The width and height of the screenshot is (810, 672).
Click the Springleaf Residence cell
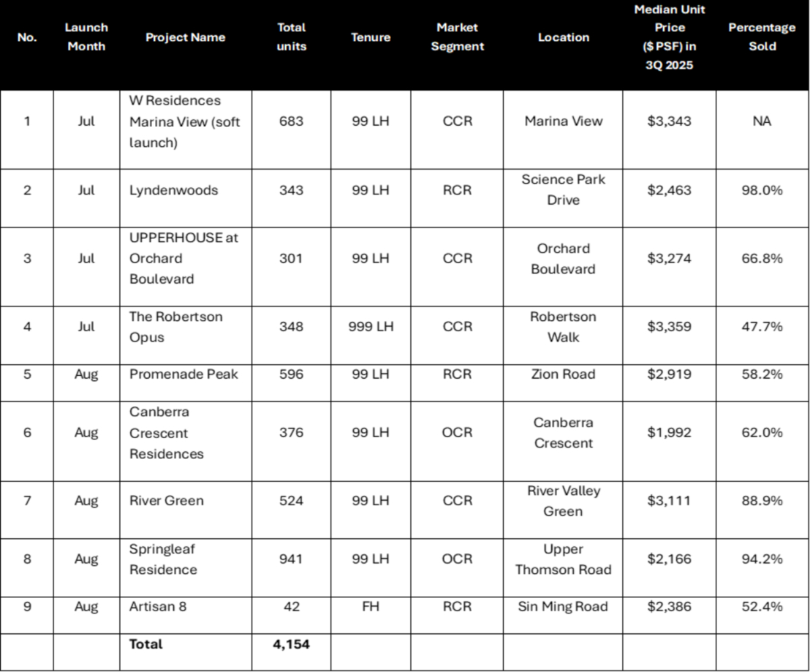(163, 559)
